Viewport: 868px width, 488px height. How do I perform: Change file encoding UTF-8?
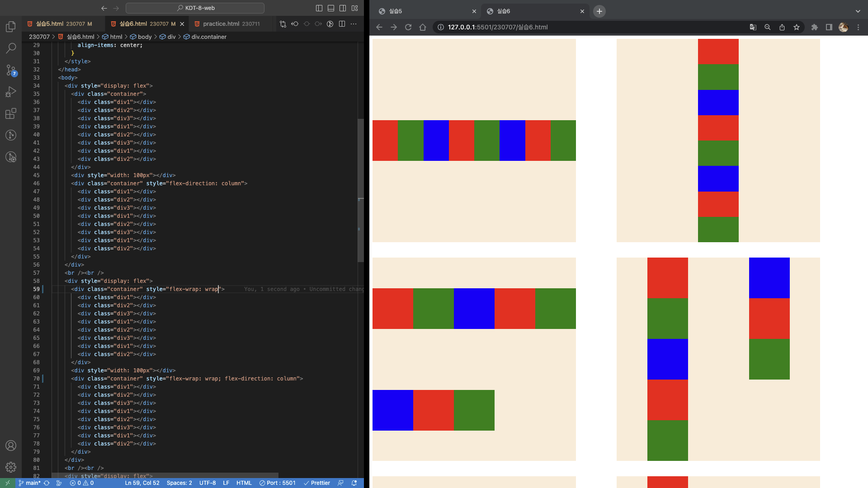point(208,483)
